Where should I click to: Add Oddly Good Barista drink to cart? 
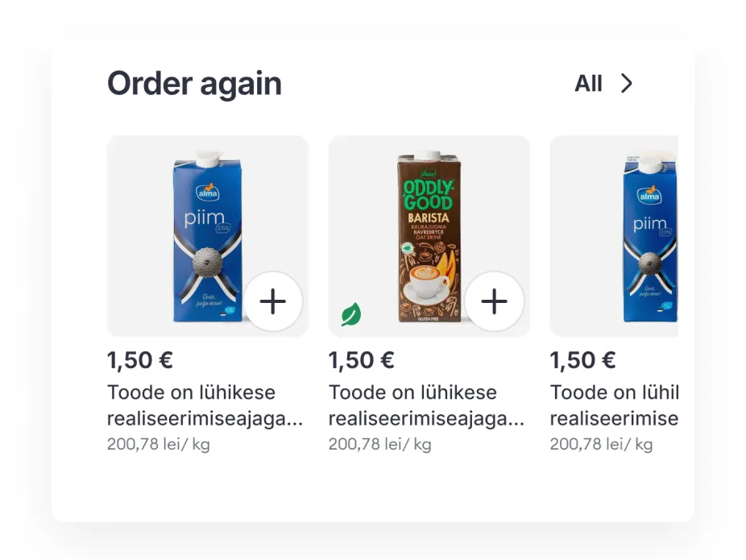(494, 302)
